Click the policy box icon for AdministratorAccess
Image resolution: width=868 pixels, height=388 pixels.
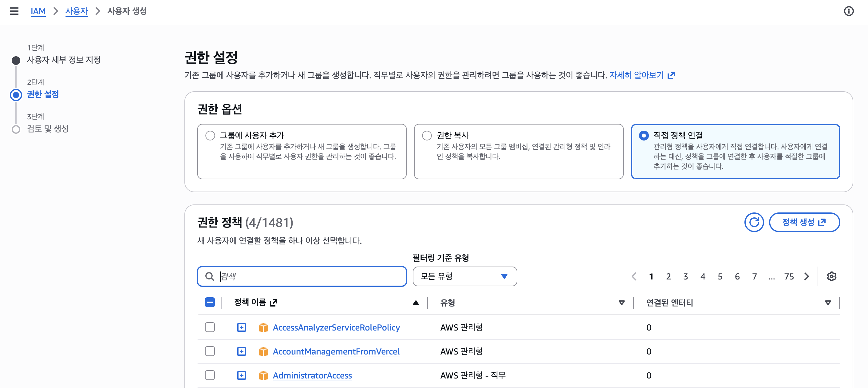tap(263, 375)
